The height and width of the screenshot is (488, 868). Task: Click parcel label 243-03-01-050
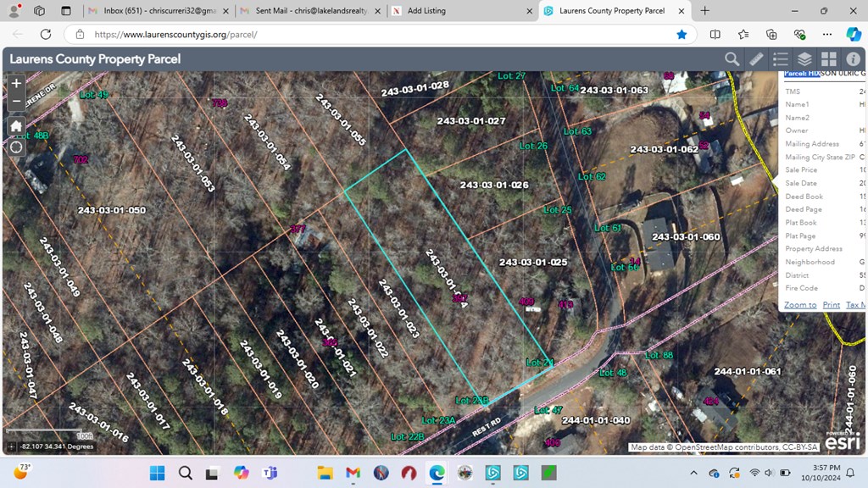(112, 210)
